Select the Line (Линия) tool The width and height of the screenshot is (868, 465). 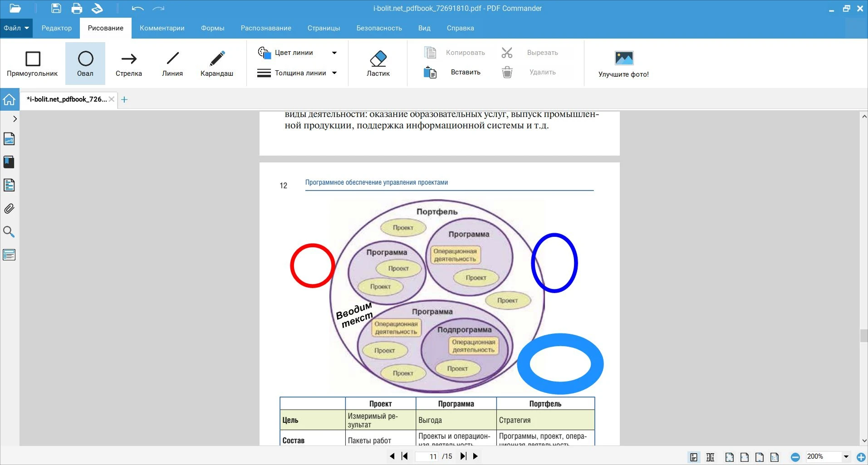coord(172,64)
